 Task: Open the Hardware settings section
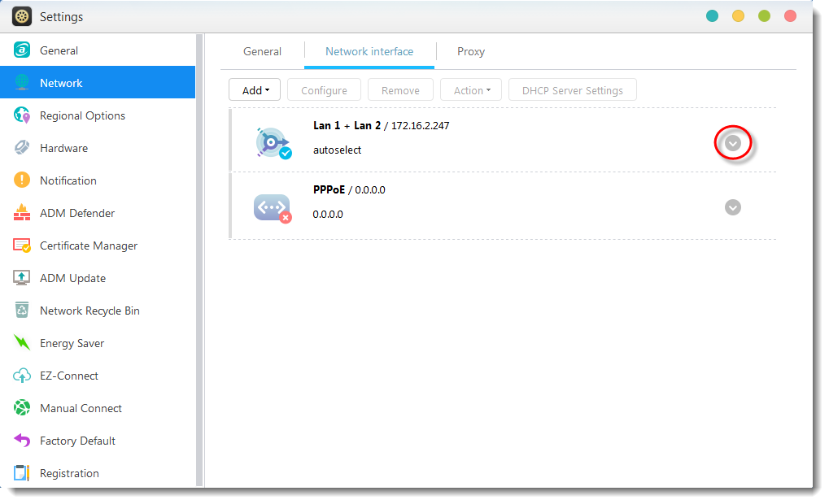[x=98, y=147]
